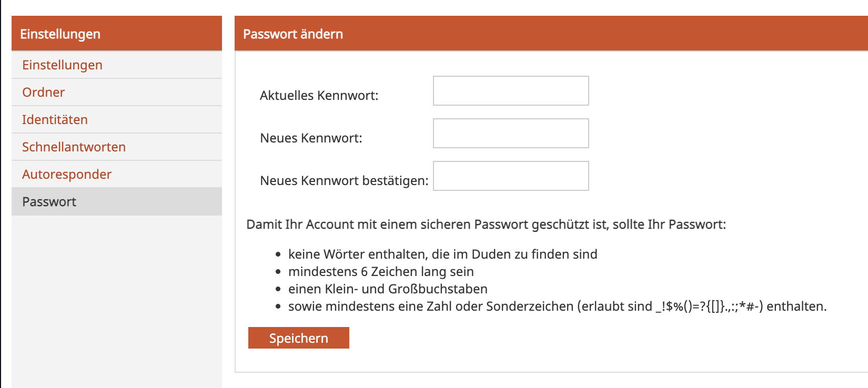Click the Aktuelles Kennwort label text
The image size is (868, 388).
coord(319,96)
